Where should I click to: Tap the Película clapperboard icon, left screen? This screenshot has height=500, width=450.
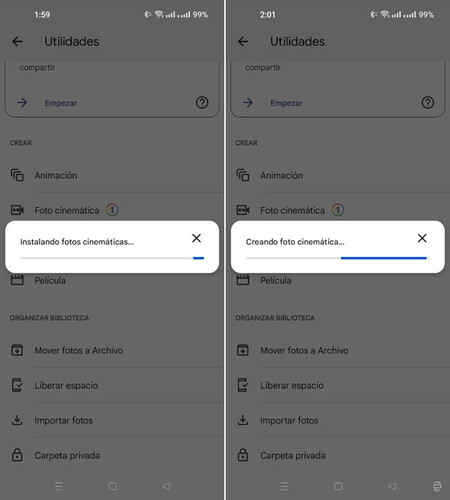click(x=17, y=280)
